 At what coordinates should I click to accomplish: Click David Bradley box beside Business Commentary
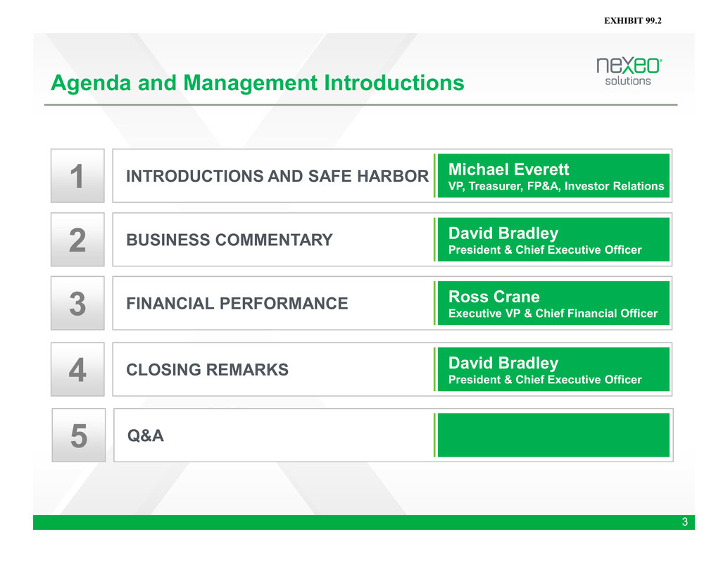click(553, 240)
